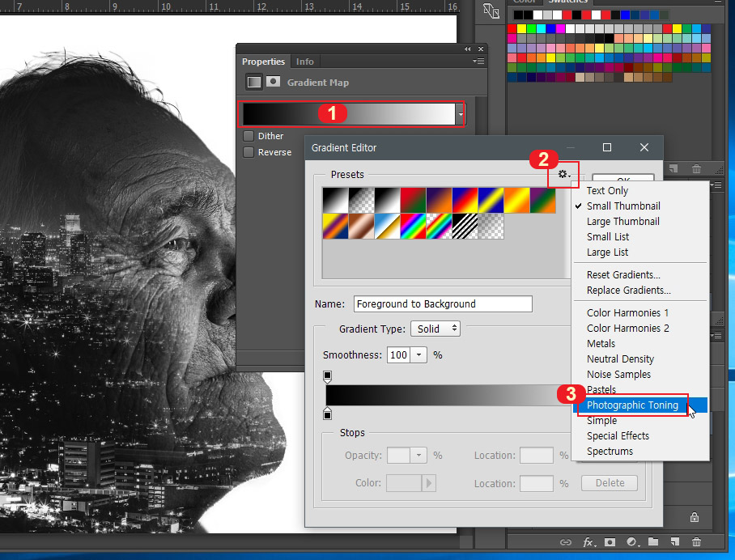The width and height of the screenshot is (735, 560).
Task: Open the Opacity stop percentage dropdown
Action: click(x=418, y=455)
